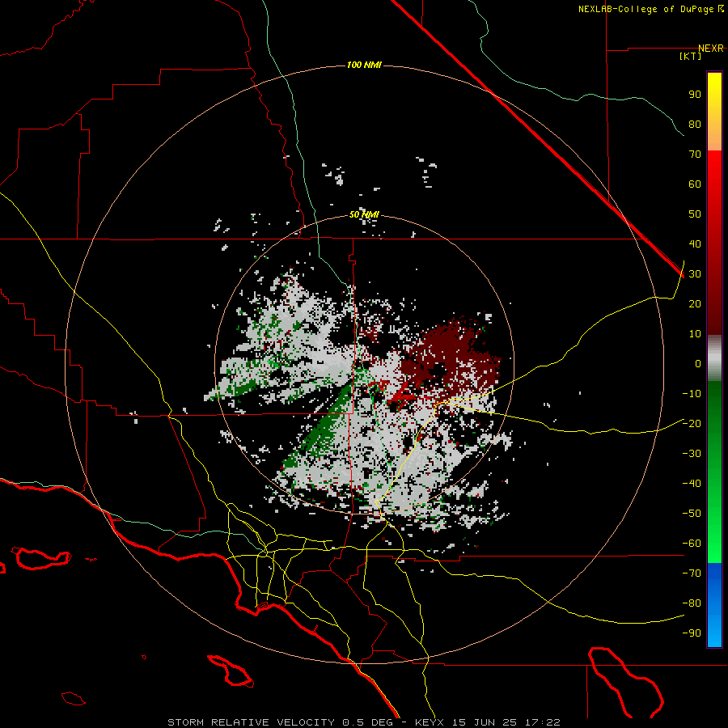728x728 pixels.
Task: Click the positive 30 scale label
Action: click(695, 274)
